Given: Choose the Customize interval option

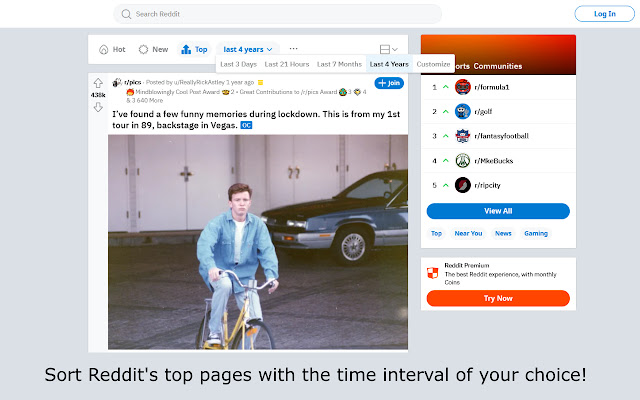Looking at the screenshot, I should click(433, 64).
